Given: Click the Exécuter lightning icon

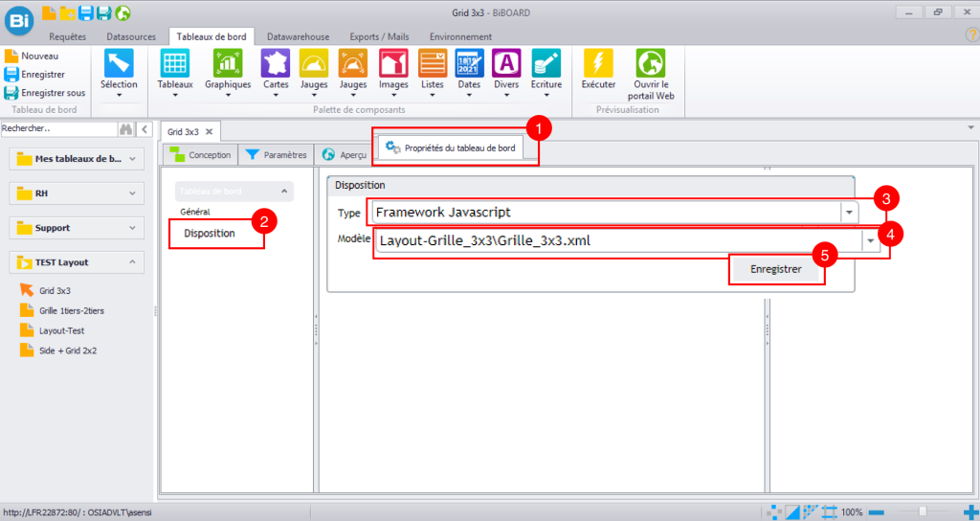Looking at the screenshot, I should [599, 63].
